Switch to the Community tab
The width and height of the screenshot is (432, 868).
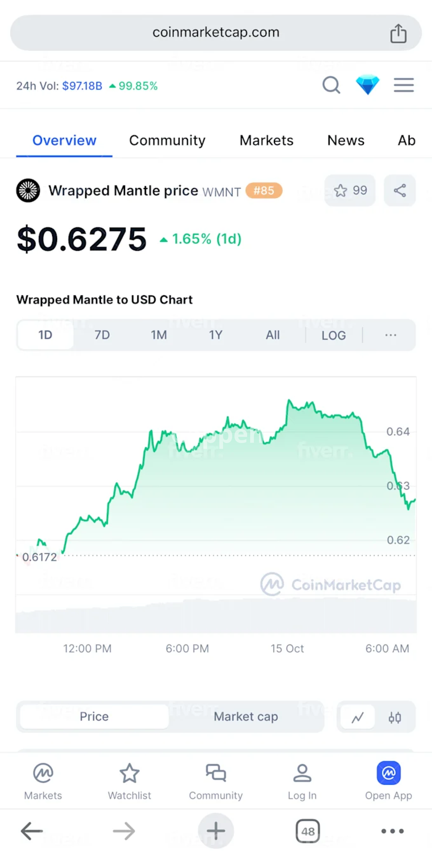[x=167, y=140]
